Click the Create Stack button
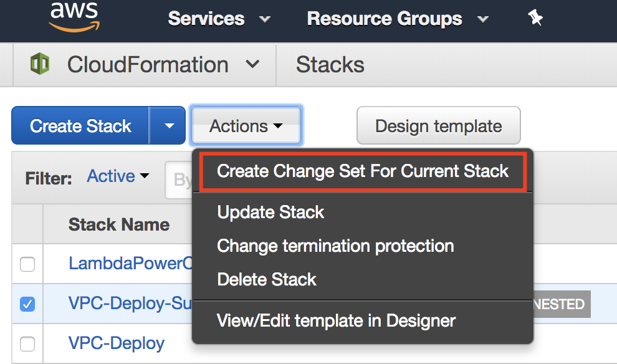This screenshot has height=364, width=617. [x=80, y=126]
